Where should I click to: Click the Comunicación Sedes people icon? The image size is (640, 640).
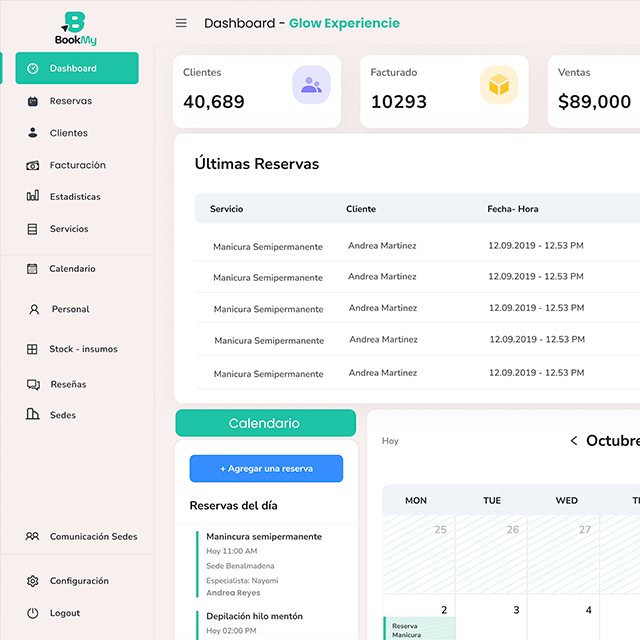pyautogui.click(x=32, y=536)
